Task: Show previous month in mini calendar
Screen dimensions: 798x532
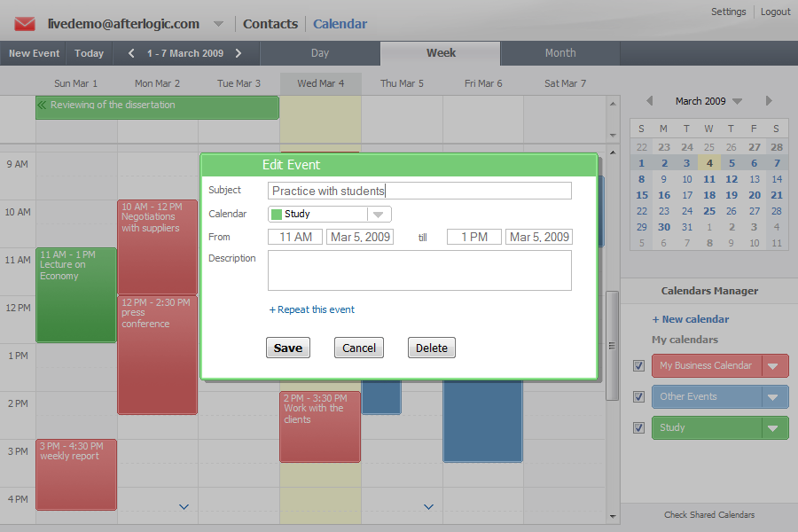Action: pyautogui.click(x=649, y=101)
